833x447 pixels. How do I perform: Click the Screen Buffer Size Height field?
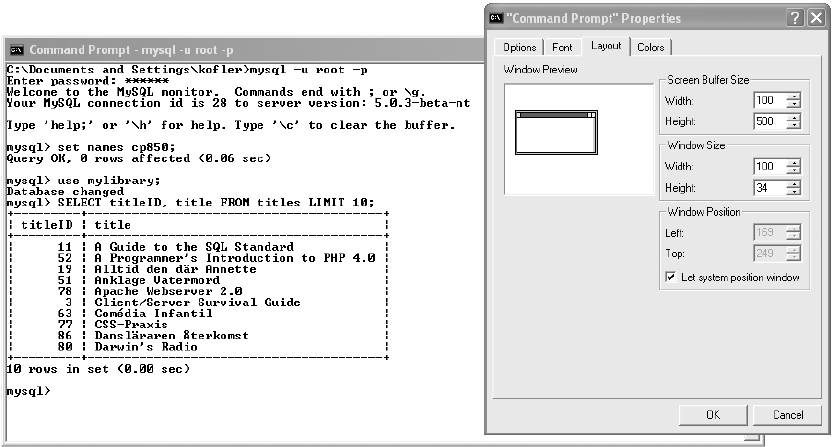point(770,121)
